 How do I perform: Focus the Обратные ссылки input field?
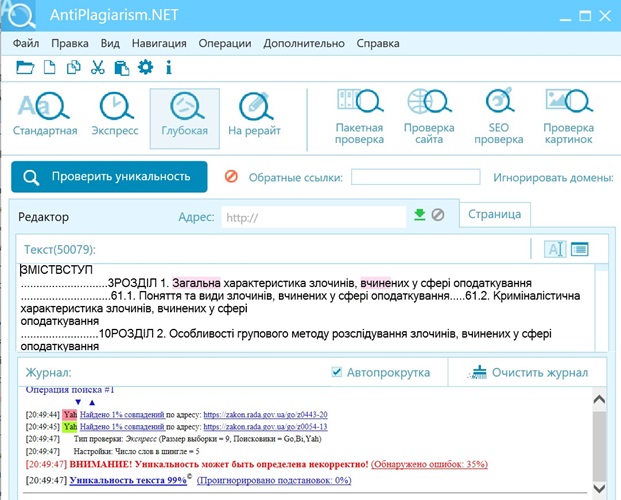point(415,177)
